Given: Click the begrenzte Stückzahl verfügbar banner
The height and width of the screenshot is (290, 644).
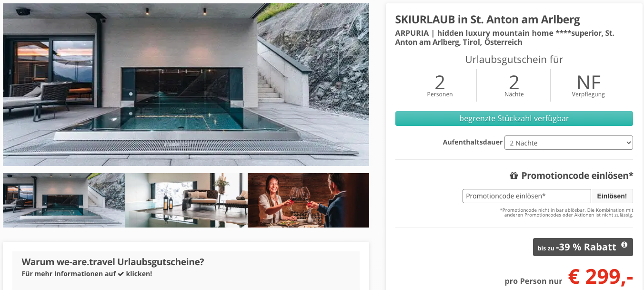Looking at the screenshot, I should [514, 119].
